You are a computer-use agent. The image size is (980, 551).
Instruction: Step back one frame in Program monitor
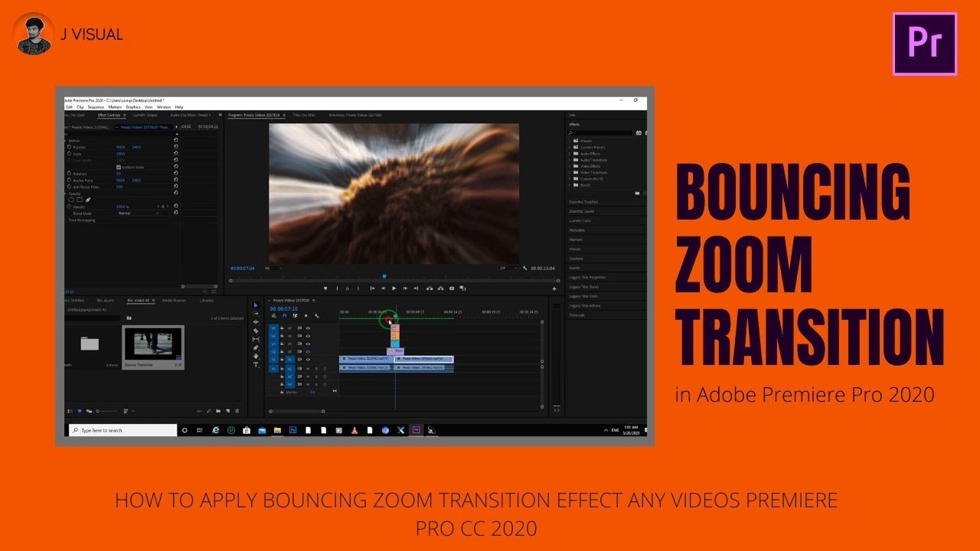click(x=383, y=289)
